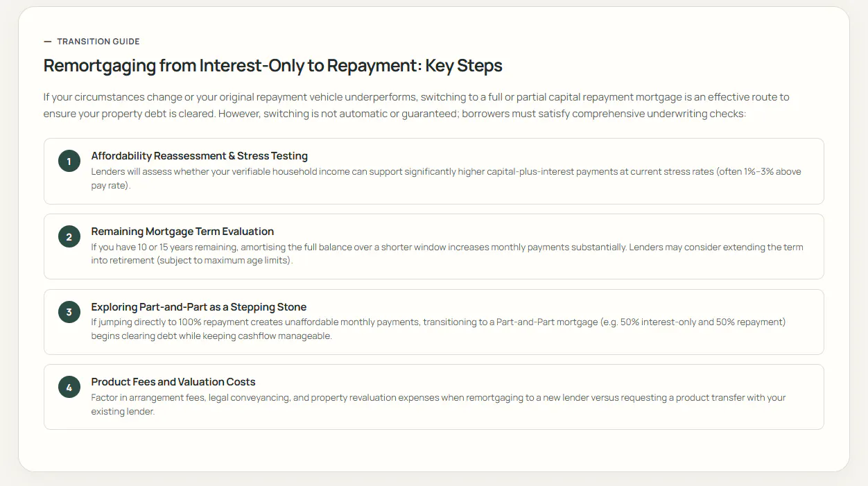Click the step 3 number badge

pos(69,313)
